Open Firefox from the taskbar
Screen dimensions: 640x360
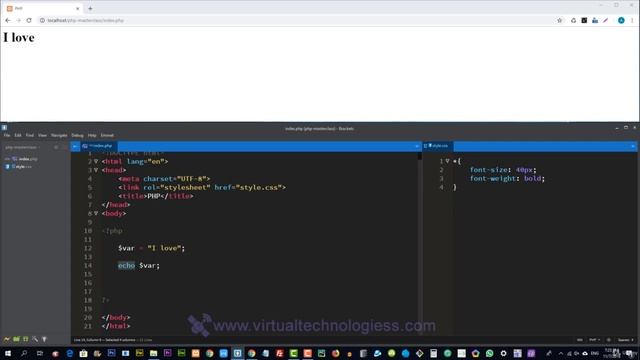pyautogui.click(x=336, y=353)
